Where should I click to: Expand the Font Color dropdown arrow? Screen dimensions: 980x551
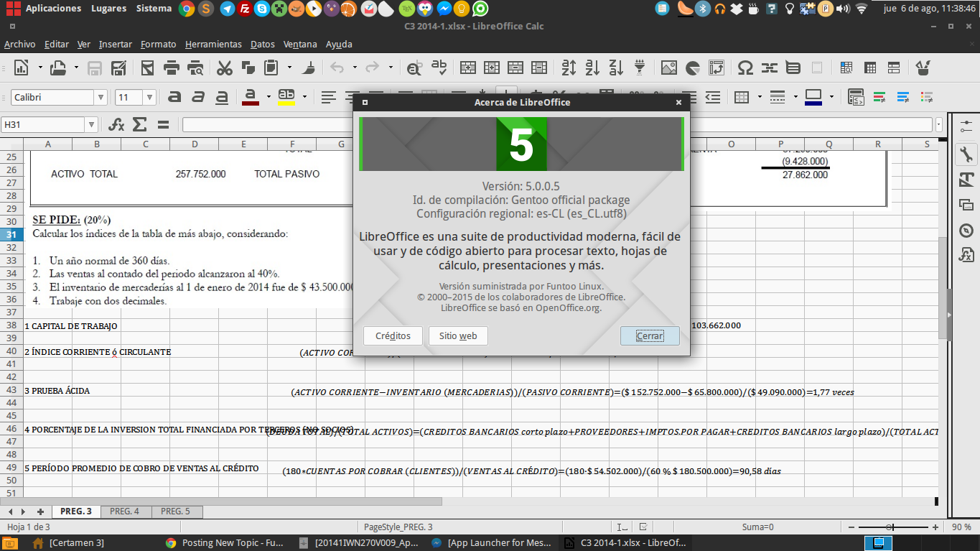pos(269,96)
